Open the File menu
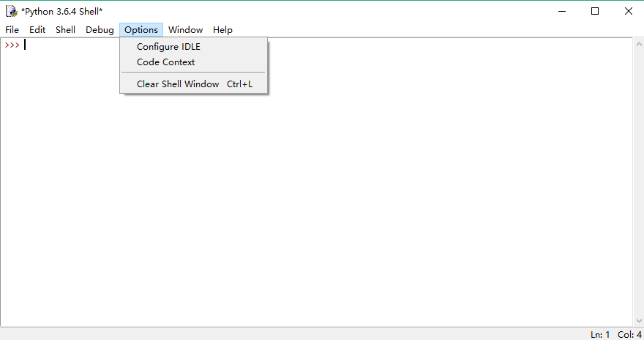The height and width of the screenshot is (340, 644). tap(12, 29)
